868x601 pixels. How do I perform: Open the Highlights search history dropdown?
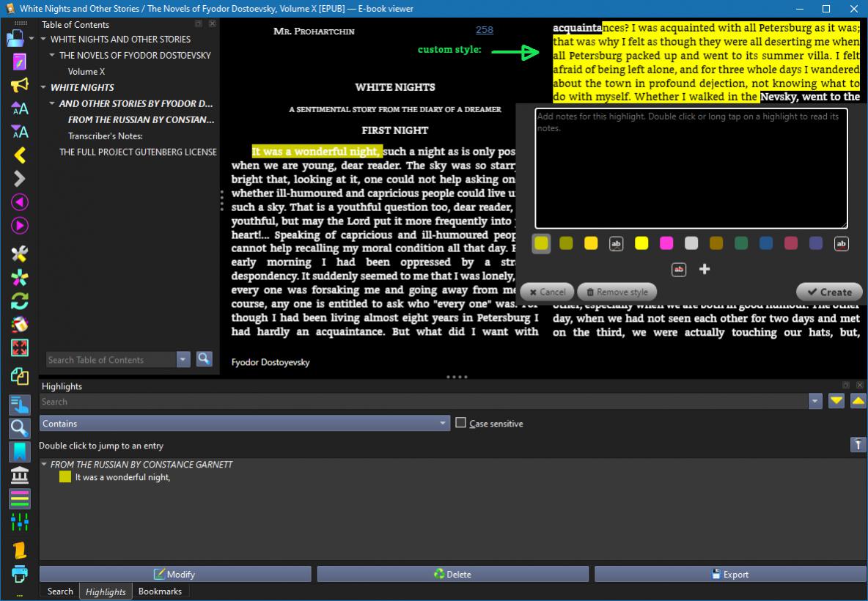[815, 401]
